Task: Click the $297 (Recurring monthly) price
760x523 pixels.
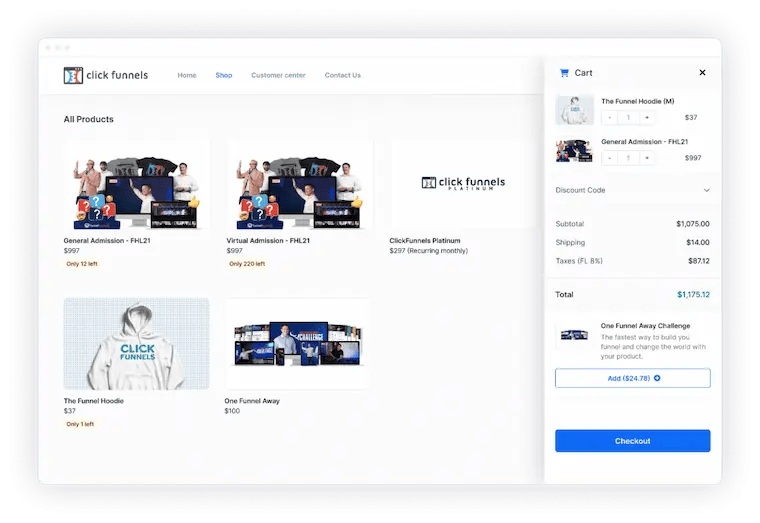Action: [x=428, y=251]
